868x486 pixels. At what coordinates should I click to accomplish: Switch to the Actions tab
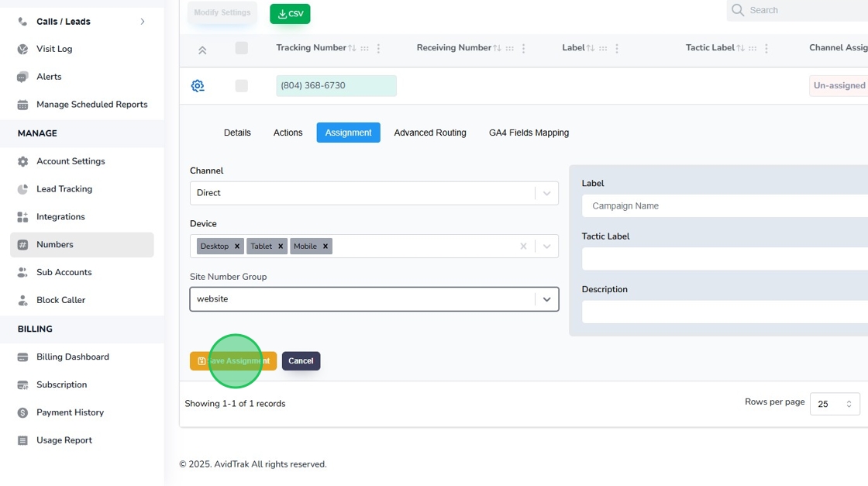[288, 133]
